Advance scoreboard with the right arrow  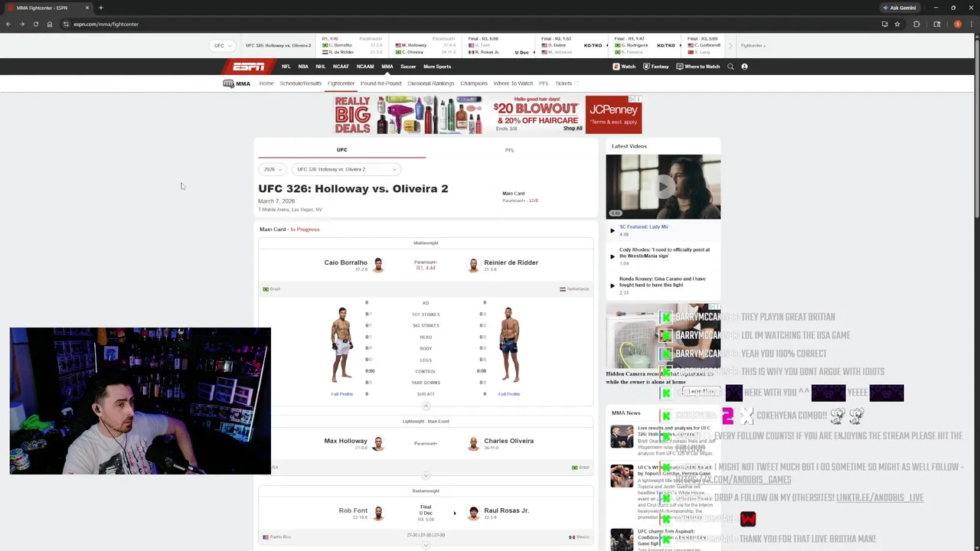[730, 46]
